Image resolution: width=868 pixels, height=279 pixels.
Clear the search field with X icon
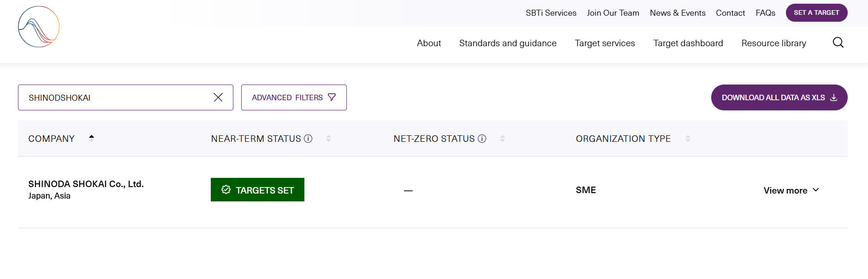[x=218, y=97]
